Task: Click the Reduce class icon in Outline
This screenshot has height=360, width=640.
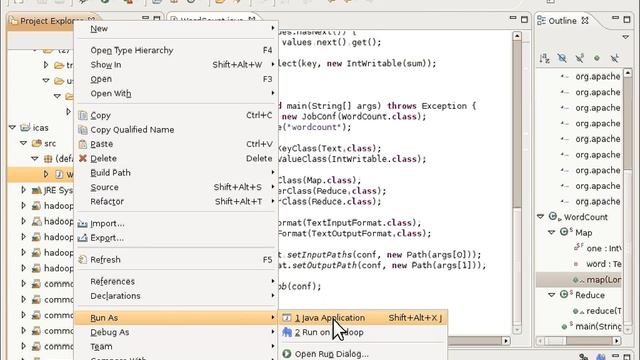Action: (565, 295)
